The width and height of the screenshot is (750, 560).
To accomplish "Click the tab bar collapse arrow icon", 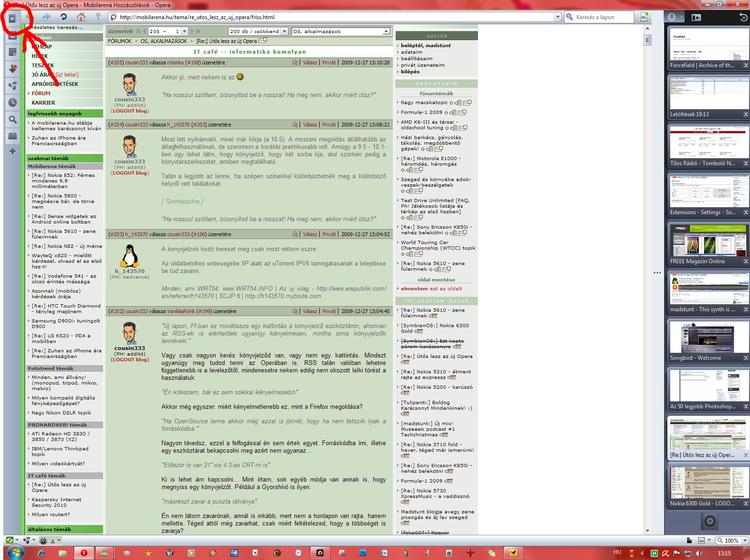I will click(696, 17).
